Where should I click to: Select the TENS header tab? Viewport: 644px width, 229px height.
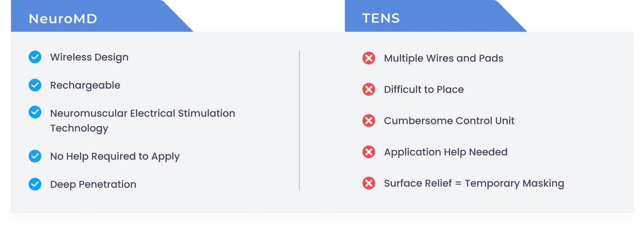[381, 18]
